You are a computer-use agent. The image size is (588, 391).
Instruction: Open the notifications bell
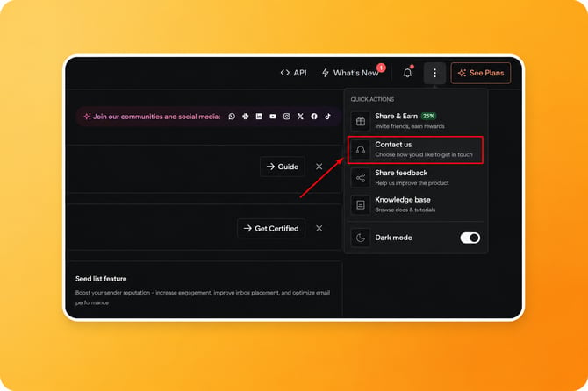tap(407, 73)
